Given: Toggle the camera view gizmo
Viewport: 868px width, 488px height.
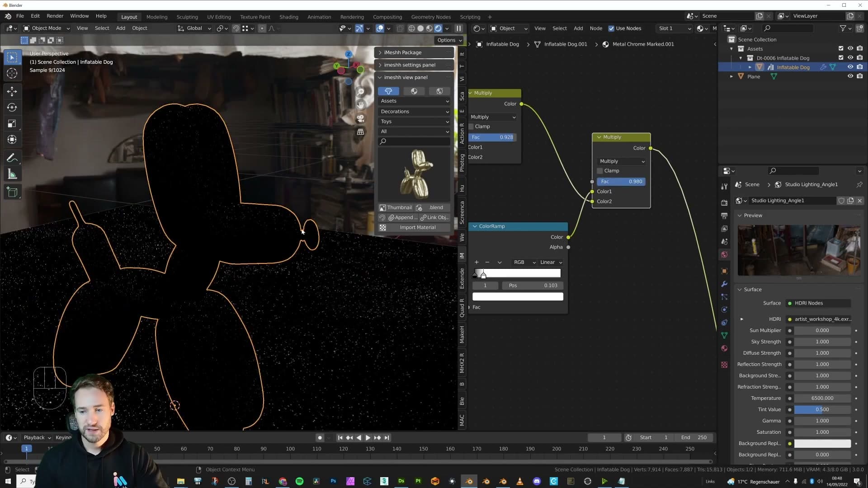Looking at the screenshot, I should (x=360, y=118).
